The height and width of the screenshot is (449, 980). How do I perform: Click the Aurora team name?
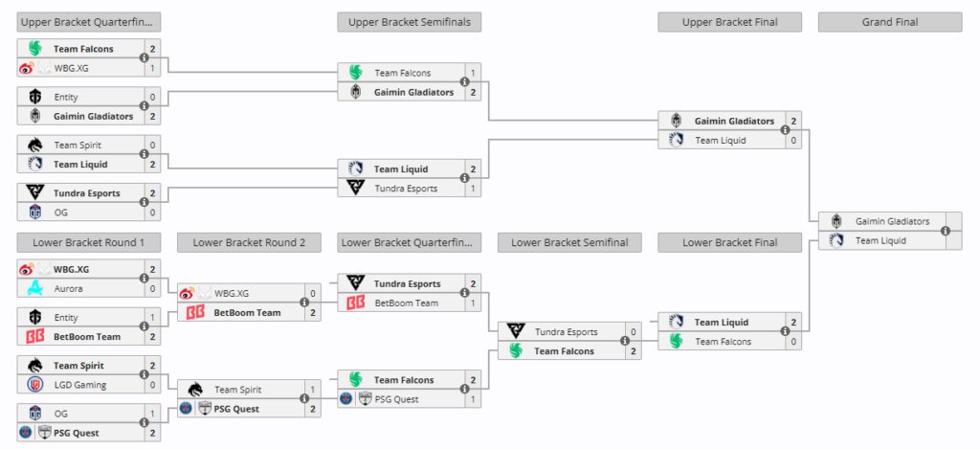click(x=67, y=288)
